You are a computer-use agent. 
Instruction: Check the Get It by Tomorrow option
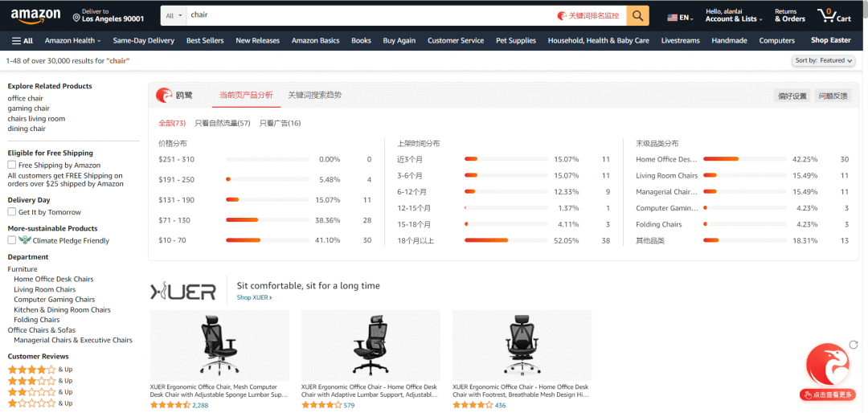tap(12, 212)
